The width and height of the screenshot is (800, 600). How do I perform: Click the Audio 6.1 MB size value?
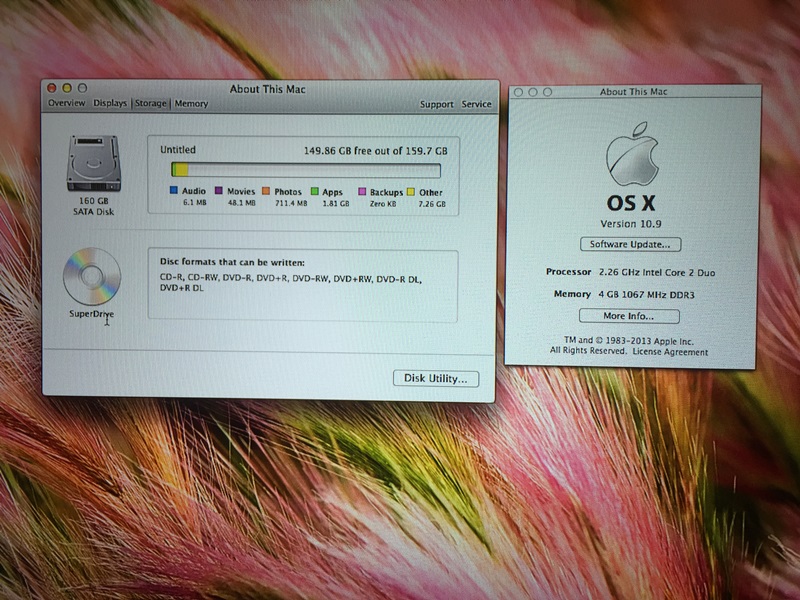(x=194, y=202)
